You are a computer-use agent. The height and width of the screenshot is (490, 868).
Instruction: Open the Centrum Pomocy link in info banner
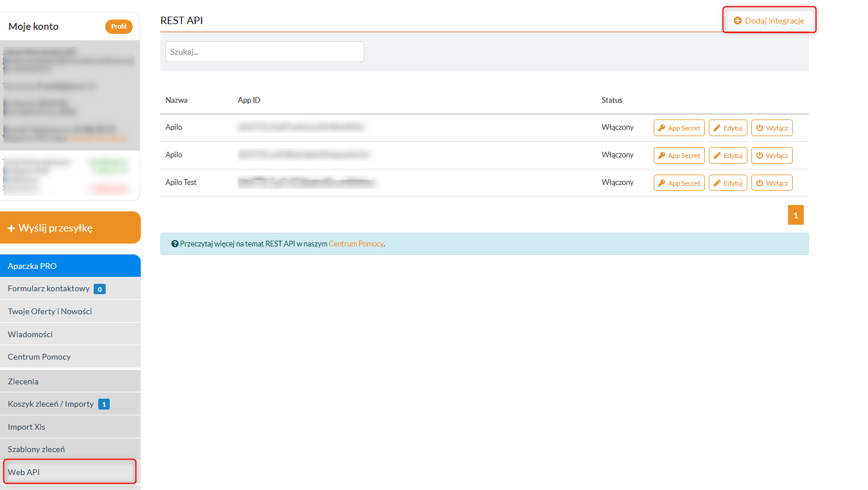[356, 244]
